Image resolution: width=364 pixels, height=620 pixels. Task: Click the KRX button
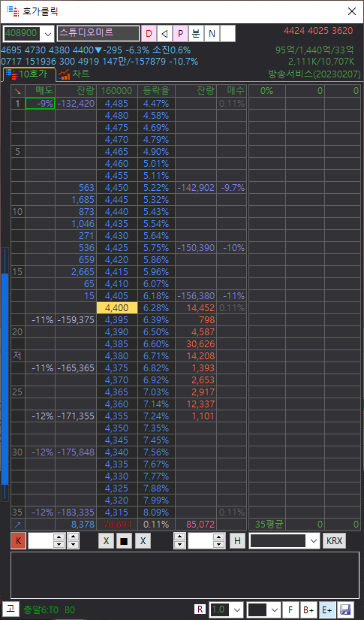pos(334,541)
